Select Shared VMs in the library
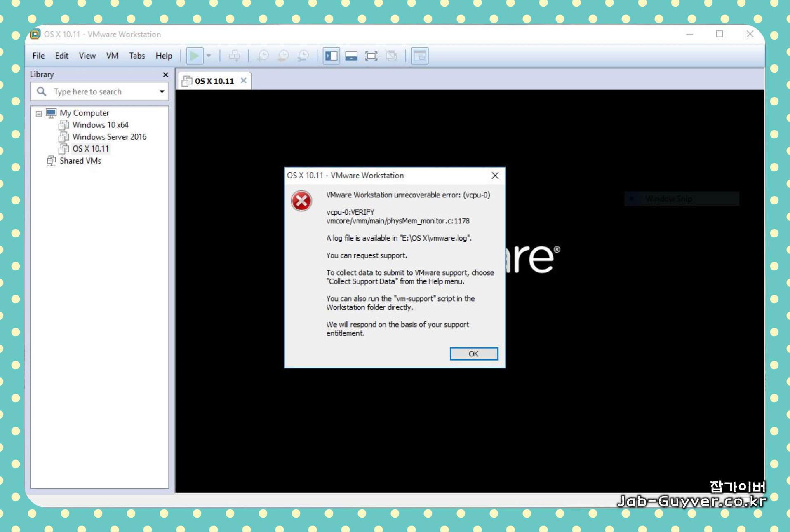Viewport: 790px width, 532px height. (80, 160)
